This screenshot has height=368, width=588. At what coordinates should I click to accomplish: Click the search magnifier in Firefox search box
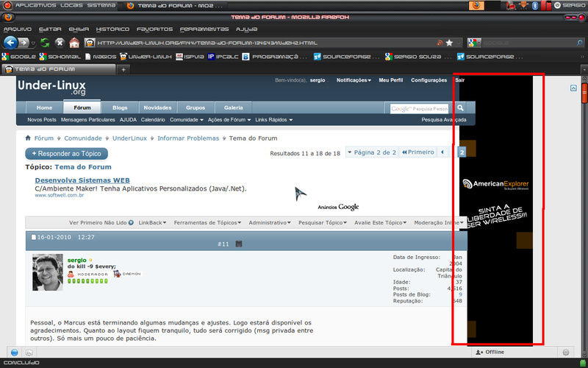pyautogui.click(x=580, y=43)
